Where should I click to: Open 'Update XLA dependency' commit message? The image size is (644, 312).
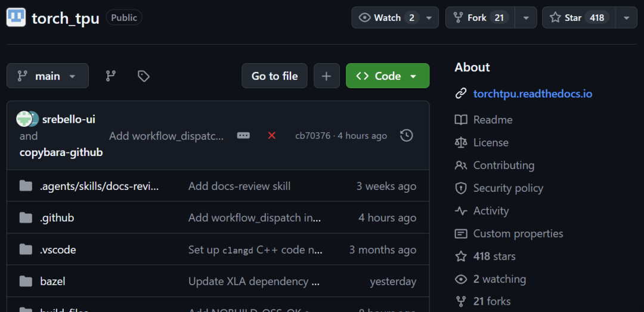(254, 281)
